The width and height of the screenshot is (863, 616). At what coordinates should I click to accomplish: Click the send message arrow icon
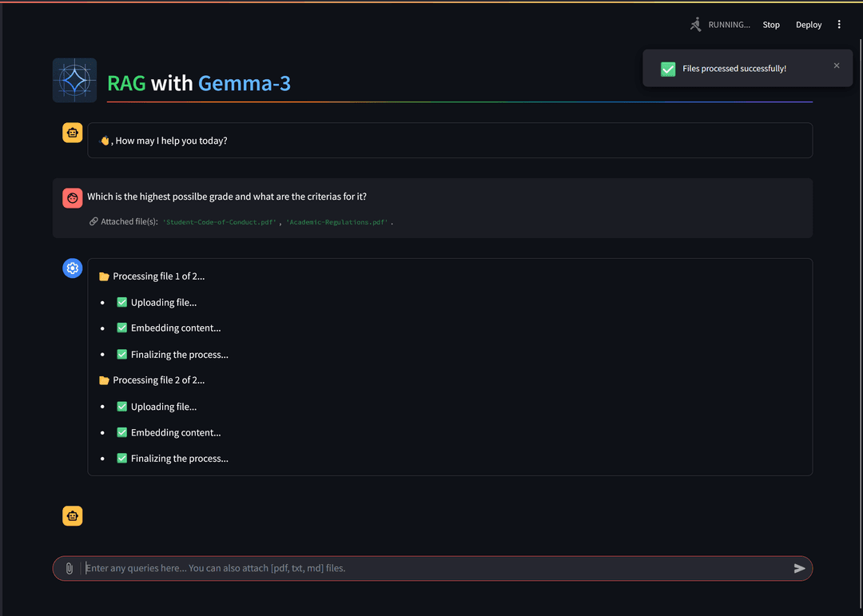tap(799, 569)
